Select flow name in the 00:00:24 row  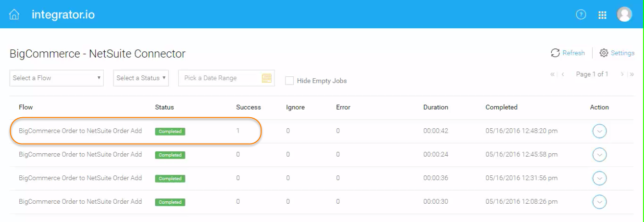coord(80,154)
